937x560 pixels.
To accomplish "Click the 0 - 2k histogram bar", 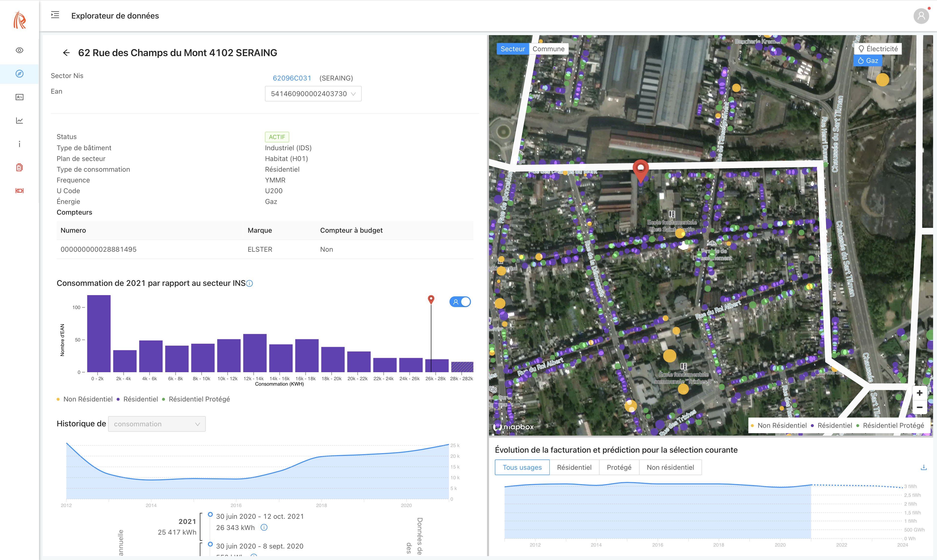I will pos(99,334).
